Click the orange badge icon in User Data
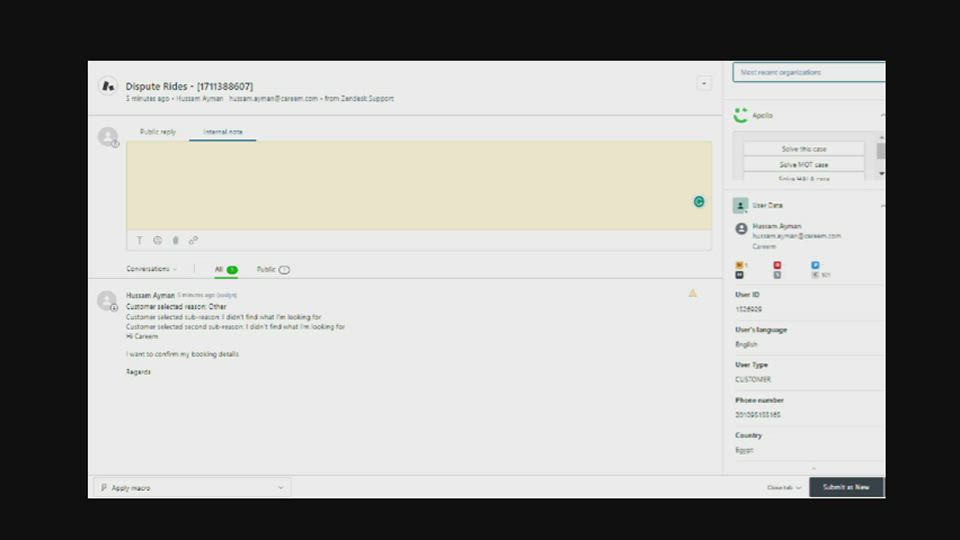Screen dimensions: 960x540 [x=739, y=265]
